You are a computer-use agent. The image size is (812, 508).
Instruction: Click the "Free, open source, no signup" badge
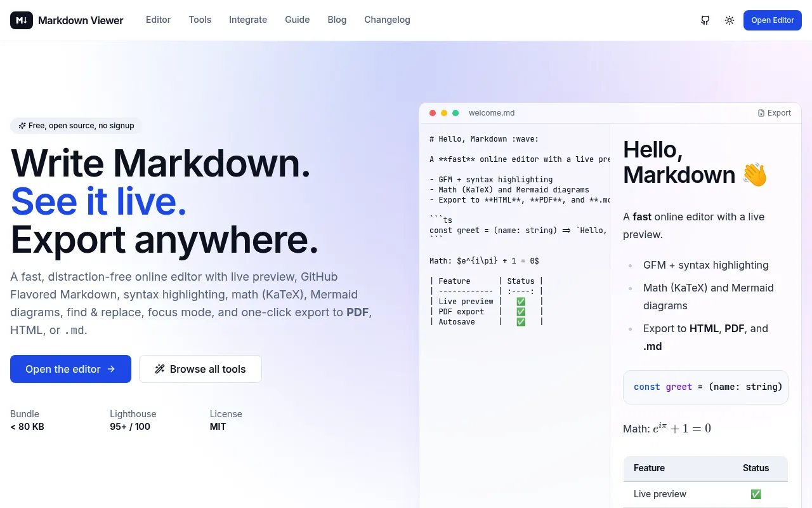tap(76, 126)
